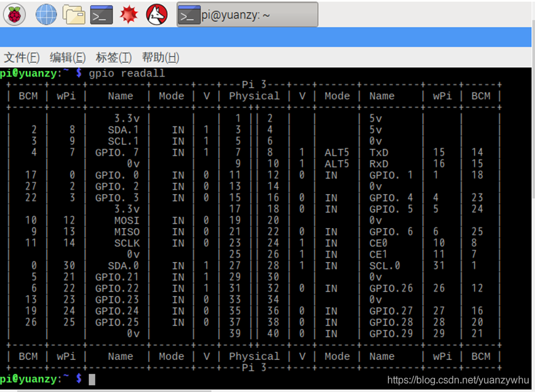Select the 'SCL.1' name cell
Image resolution: width=535 pixels, height=392 pixels.
123,141
